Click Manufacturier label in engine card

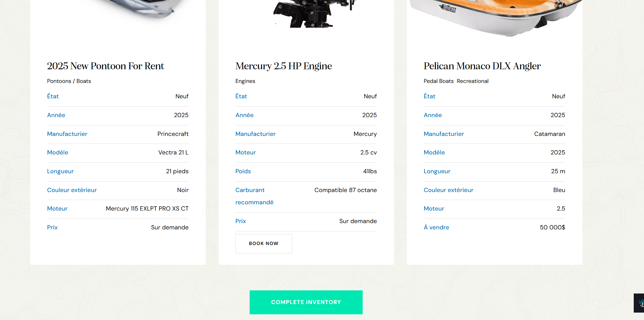click(x=255, y=134)
